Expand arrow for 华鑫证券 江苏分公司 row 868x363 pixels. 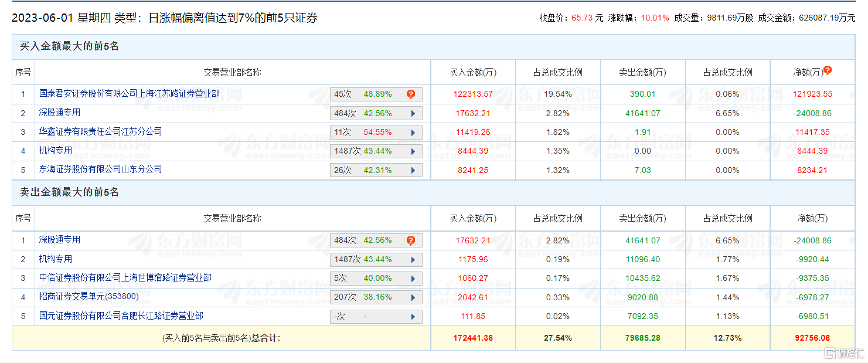[413, 133]
